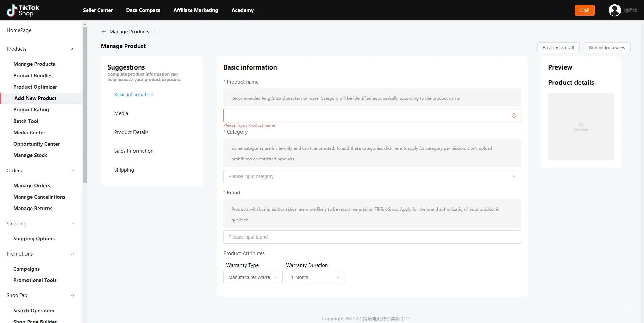
Task: Click Save as a draft
Action: [558, 48]
